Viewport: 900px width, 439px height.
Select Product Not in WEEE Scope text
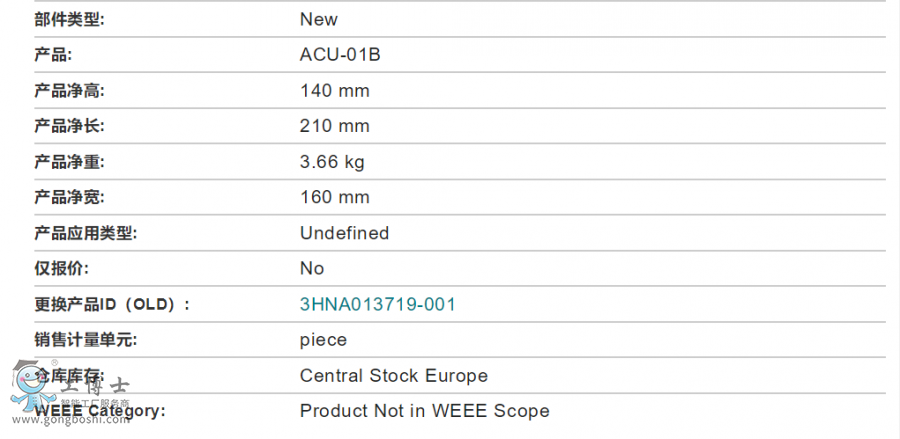coord(425,411)
